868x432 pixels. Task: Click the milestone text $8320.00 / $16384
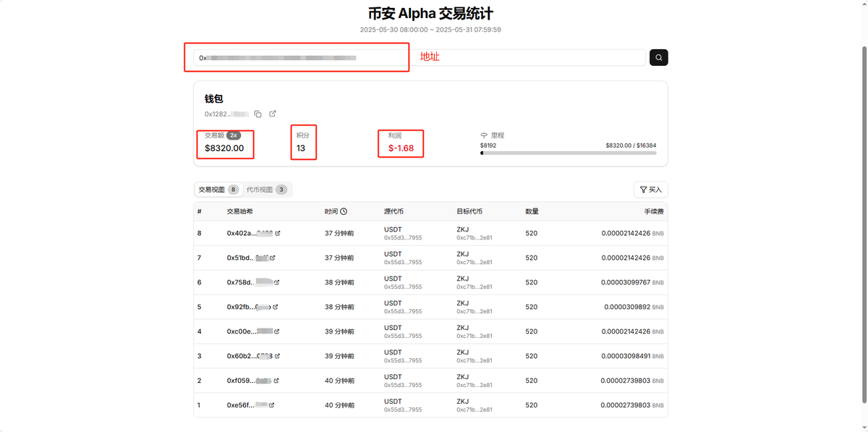[x=631, y=145]
